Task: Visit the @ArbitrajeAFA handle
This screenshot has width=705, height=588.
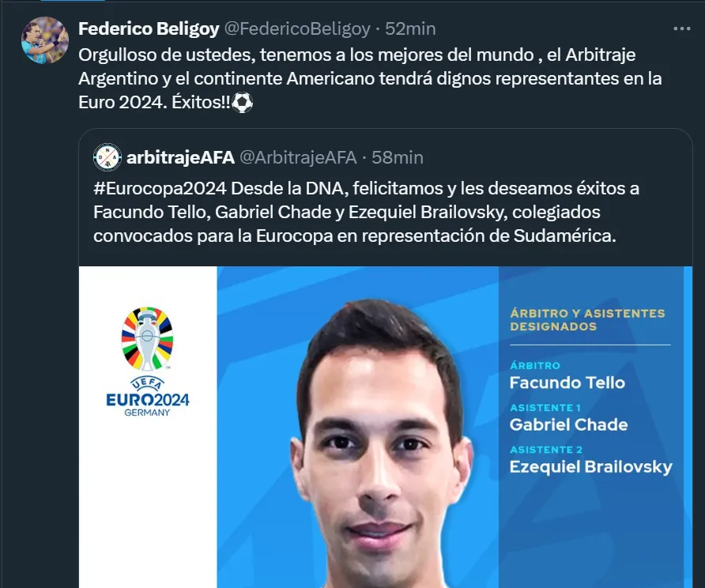Action: click(x=298, y=158)
